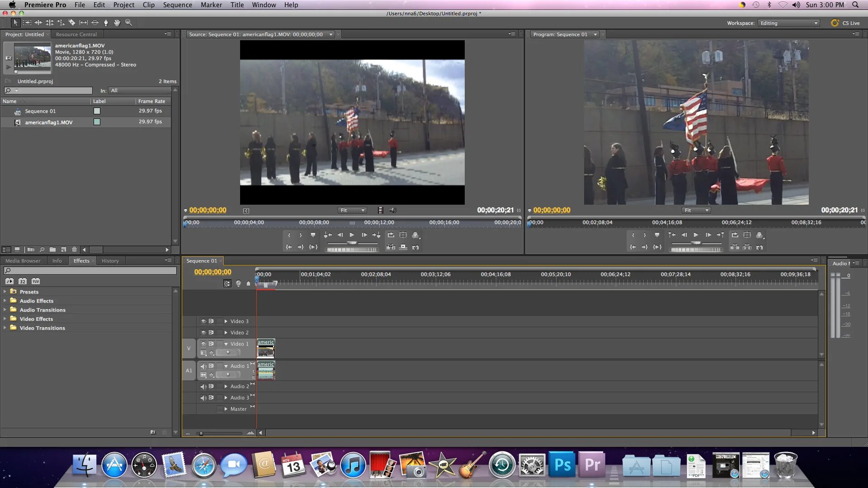
Task: Select the Ripple Edit tool
Action: [38, 23]
